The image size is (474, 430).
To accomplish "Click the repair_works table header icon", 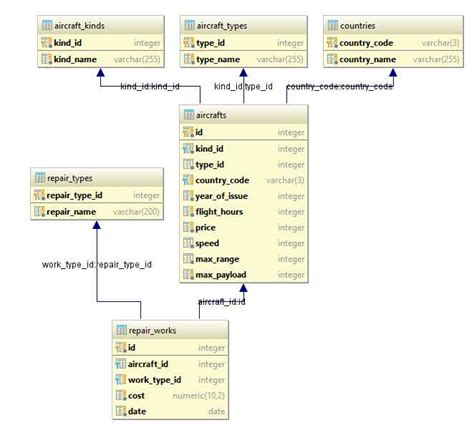I will pyautogui.click(x=121, y=330).
